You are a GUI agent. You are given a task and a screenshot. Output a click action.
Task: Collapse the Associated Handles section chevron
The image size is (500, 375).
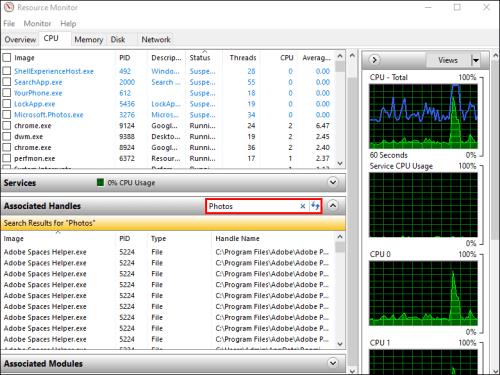click(x=333, y=205)
